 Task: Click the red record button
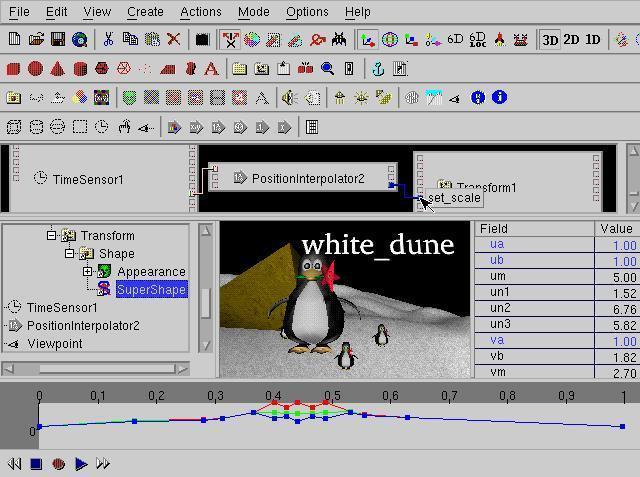click(59, 464)
